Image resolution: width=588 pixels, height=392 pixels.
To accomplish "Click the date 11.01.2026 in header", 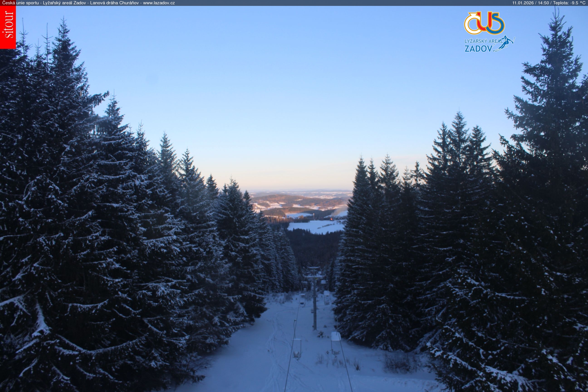I will point(523,3).
